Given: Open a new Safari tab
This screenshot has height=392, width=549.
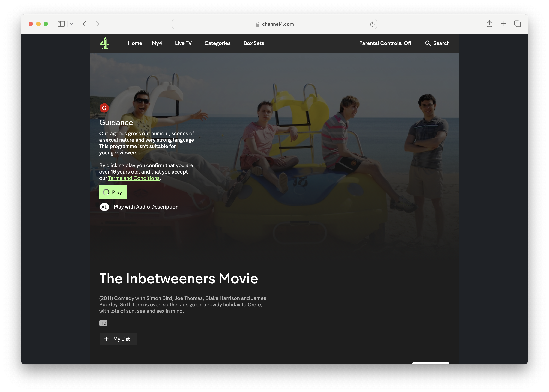Looking at the screenshot, I should [x=503, y=24].
